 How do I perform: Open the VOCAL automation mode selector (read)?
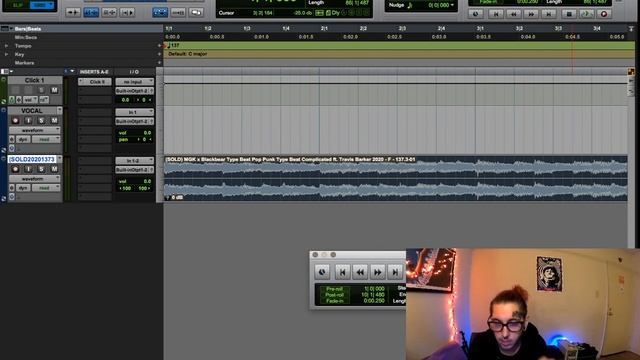[46, 139]
